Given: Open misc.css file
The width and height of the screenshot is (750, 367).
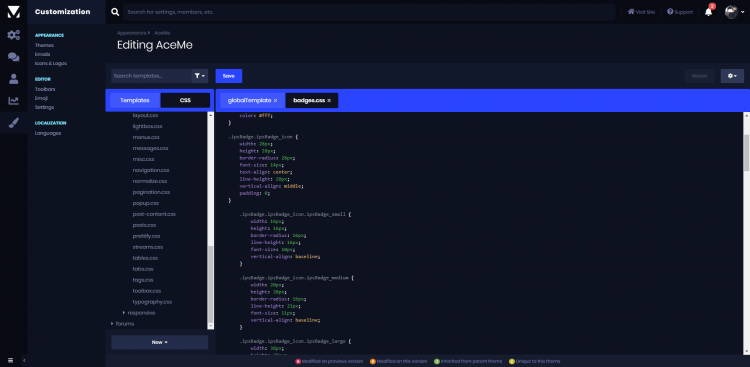Looking at the screenshot, I should click(x=143, y=159).
